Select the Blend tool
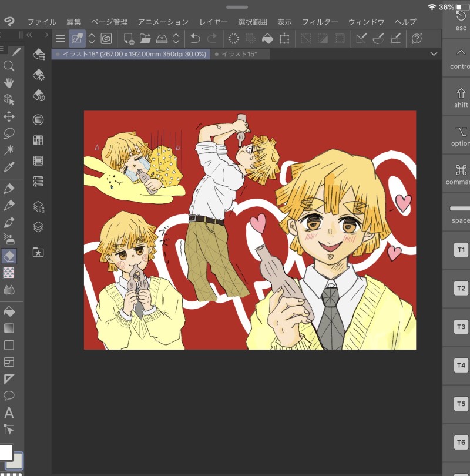Viewport: 470px width, 476px height. pyautogui.click(x=9, y=290)
